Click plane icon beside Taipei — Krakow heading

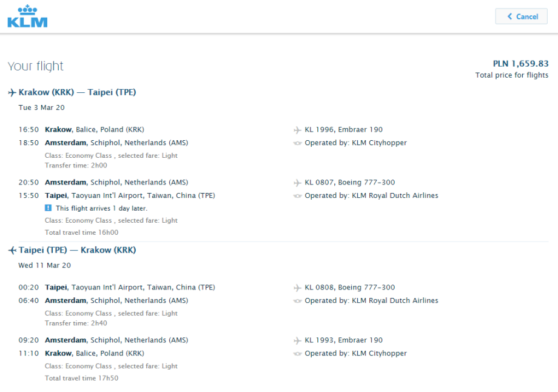12,251
